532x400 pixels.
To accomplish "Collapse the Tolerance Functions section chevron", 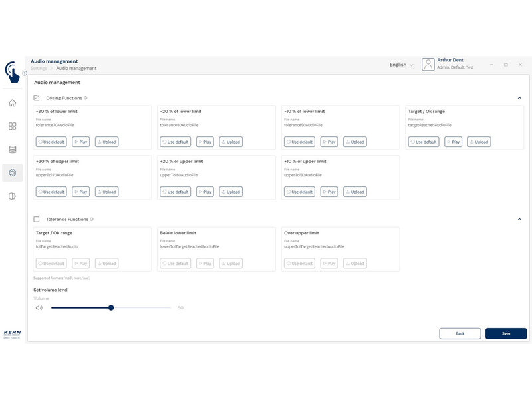I will pyautogui.click(x=519, y=220).
